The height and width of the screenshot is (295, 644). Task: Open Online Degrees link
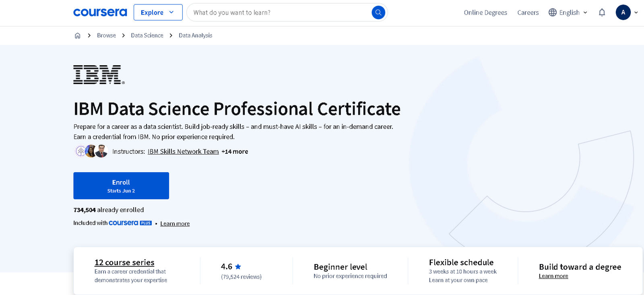485,12
